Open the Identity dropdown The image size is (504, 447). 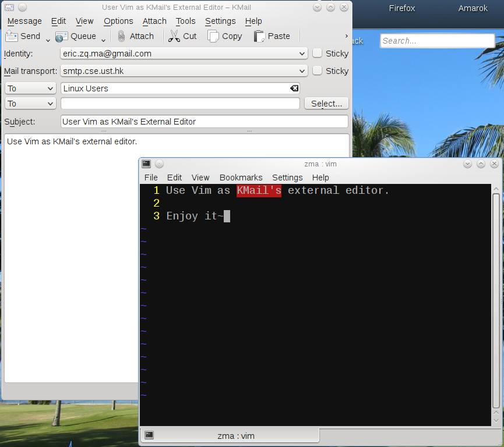coord(184,54)
